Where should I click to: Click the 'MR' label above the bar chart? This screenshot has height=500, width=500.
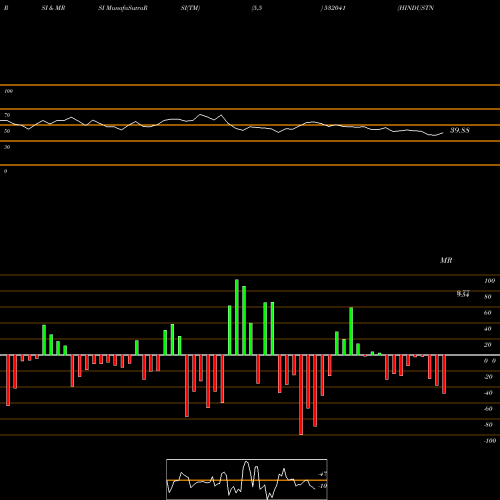tap(446, 260)
